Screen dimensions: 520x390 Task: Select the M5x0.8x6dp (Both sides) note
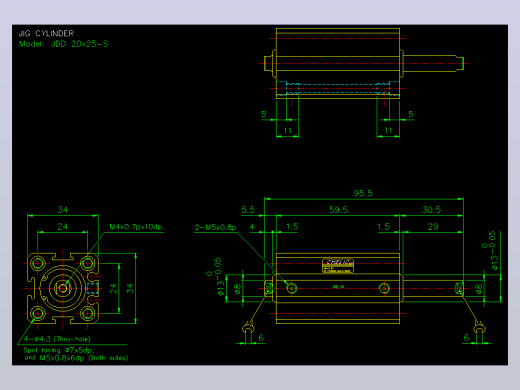pyautogui.click(x=84, y=358)
